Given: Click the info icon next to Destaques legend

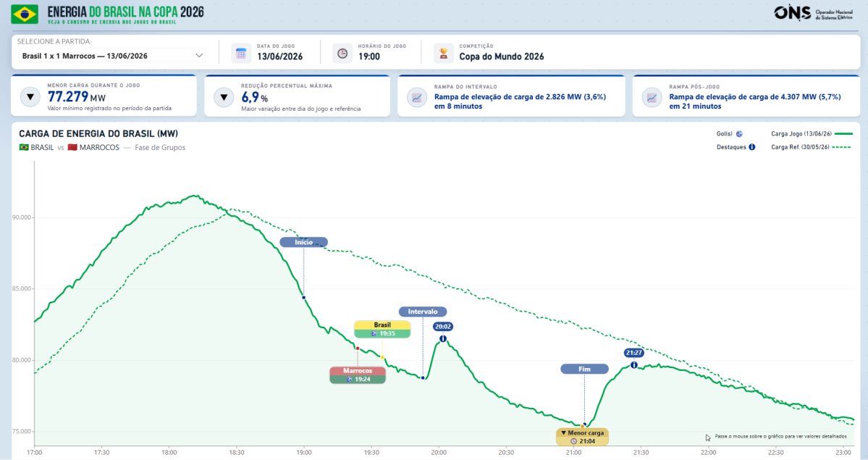Looking at the screenshot, I should coord(751,147).
